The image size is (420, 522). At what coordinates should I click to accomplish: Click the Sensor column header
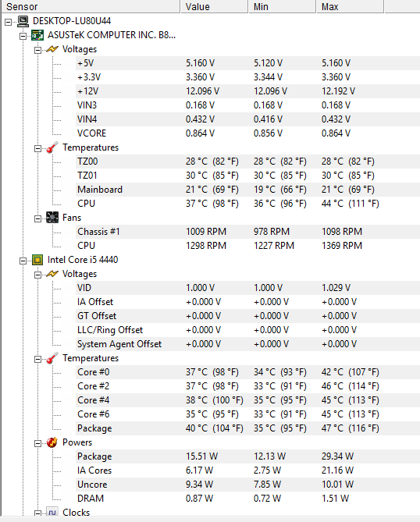coord(91,7)
